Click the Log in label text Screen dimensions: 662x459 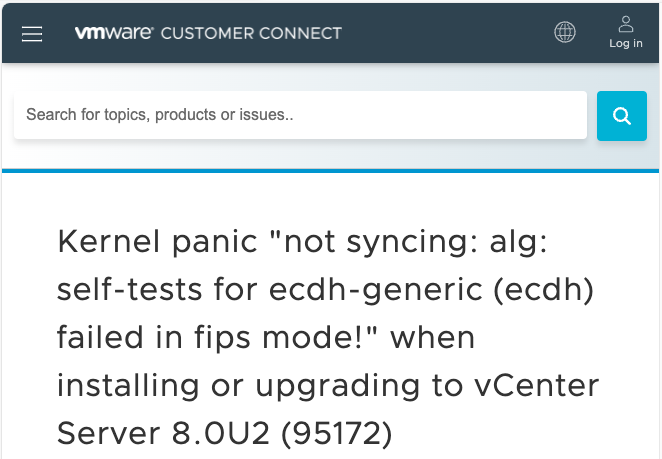coord(626,44)
